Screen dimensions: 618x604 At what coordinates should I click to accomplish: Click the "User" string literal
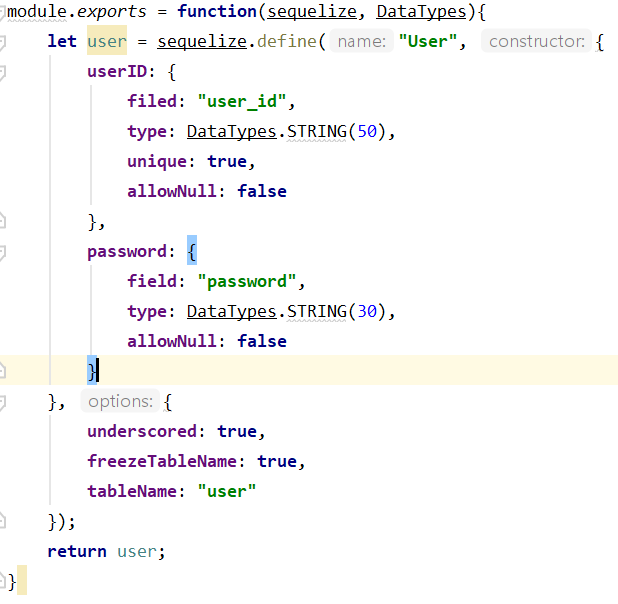point(428,41)
